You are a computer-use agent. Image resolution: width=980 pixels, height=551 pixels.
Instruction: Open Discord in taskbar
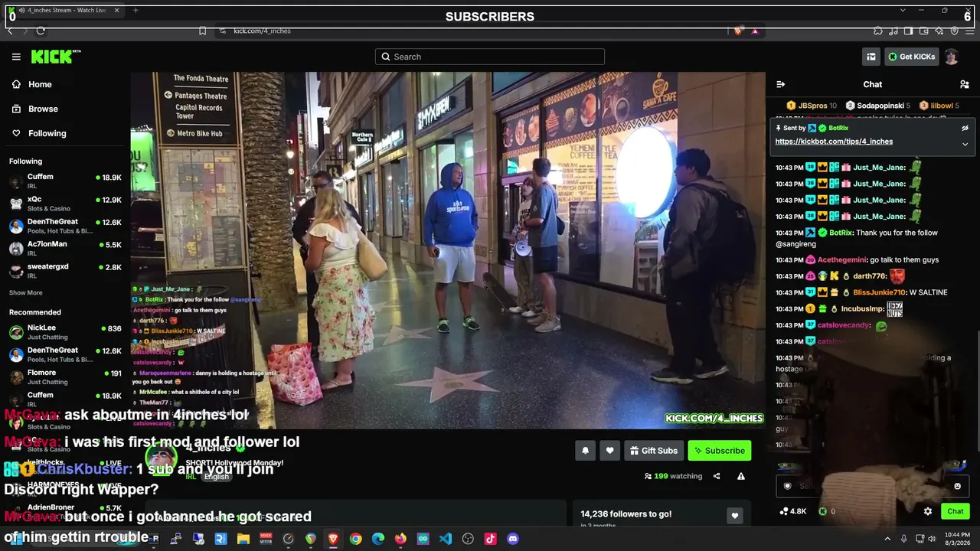click(513, 539)
